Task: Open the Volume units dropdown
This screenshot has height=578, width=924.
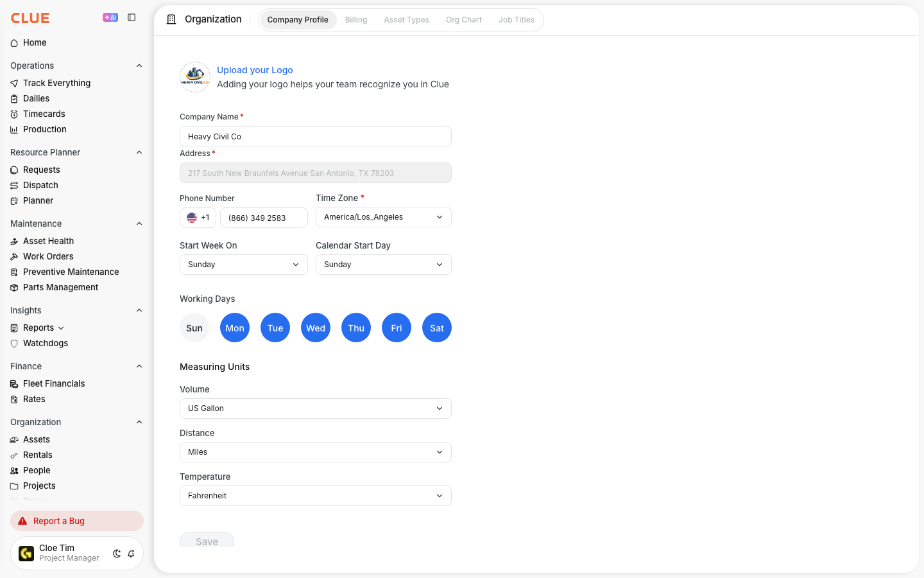Action: [316, 408]
